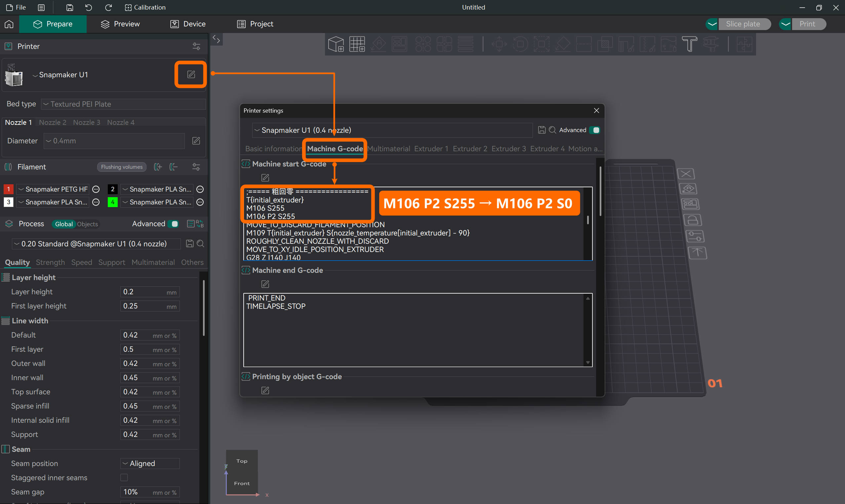Image resolution: width=845 pixels, height=504 pixels.
Task: Click the edit icon beside Snapmaker U1
Action: [x=191, y=74]
